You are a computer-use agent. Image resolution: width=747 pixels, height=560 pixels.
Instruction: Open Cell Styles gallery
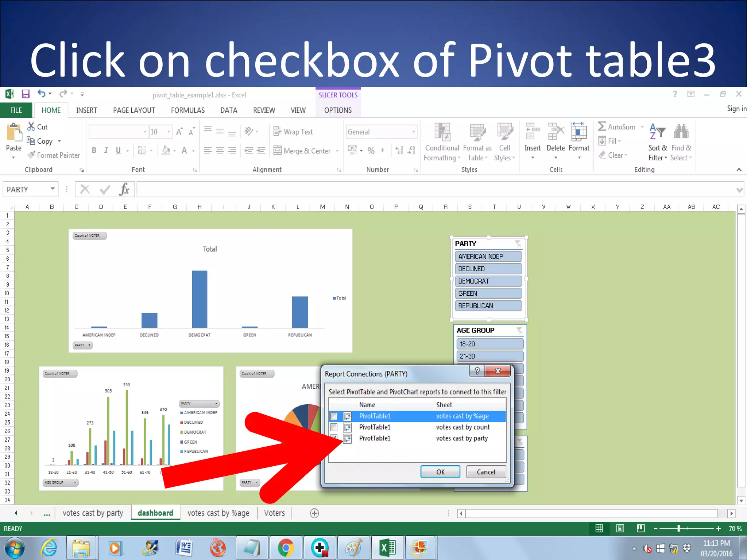coord(505,142)
